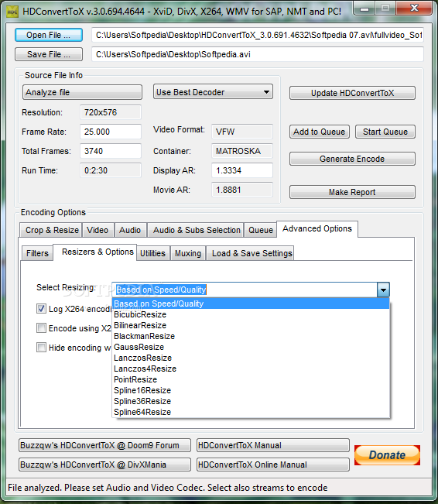Image resolution: width=438 pixels, height=504 pixels.
Task: Click the Total Frames 3740 field
Action: (x=111, y=151)
